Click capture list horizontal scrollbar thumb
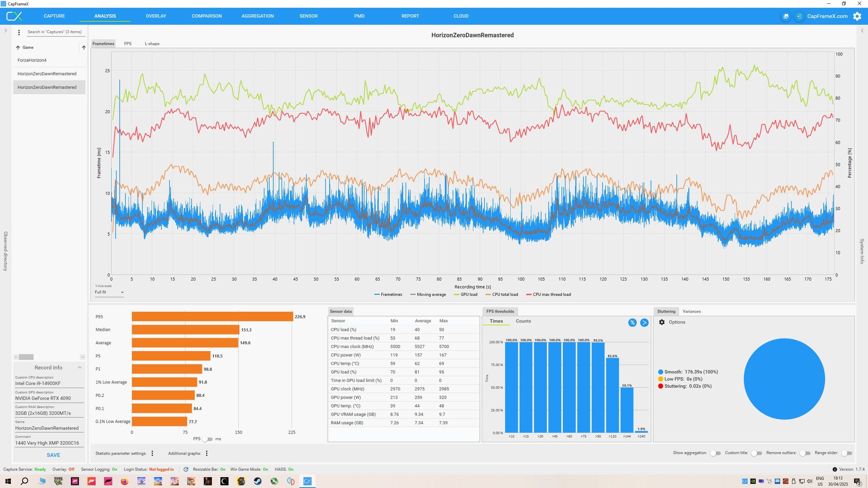Image resolution: width=868 pixels, height=488 pixels. tap(26, 357)
